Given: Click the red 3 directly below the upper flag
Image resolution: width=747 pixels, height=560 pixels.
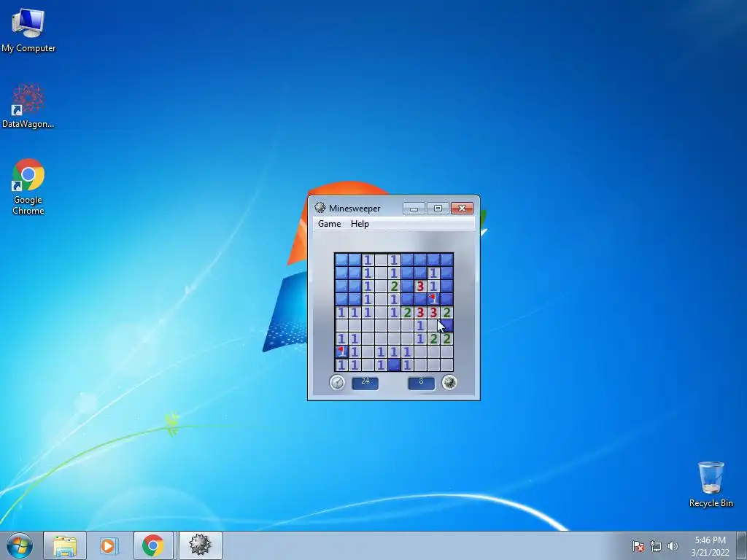Looking at the screenshot, I should (433, 312).
